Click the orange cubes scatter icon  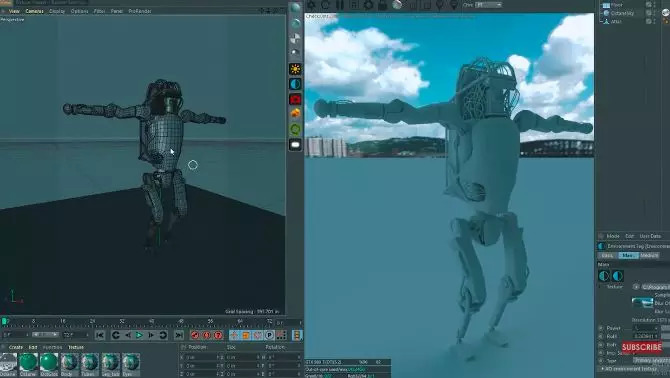[x=295, y=114]
